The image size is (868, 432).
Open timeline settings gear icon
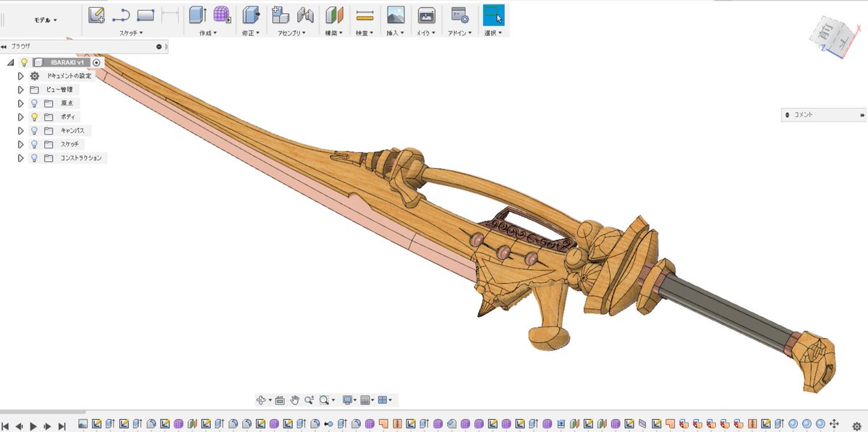coord(856,425)
